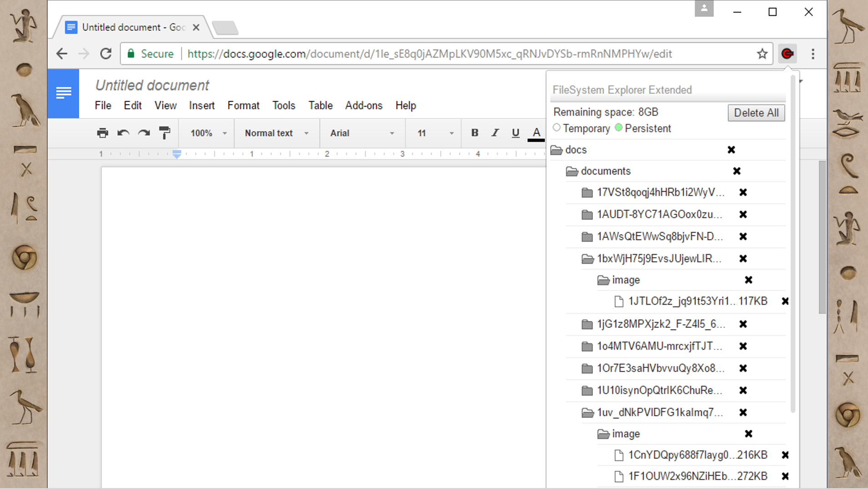Delete the 216KB file via X
The height and width of the screenshot is (489, 868).
[x=785, y=455]
